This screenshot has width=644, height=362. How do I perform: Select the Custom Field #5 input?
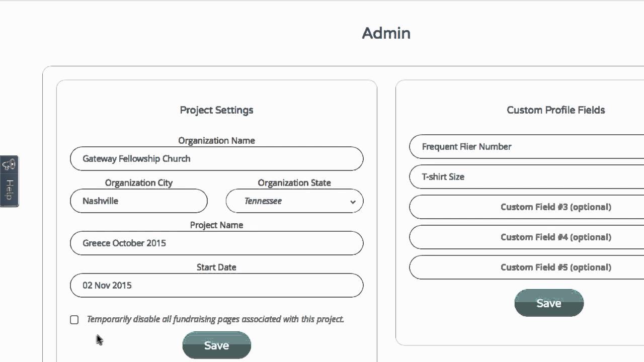pos(526,267)
